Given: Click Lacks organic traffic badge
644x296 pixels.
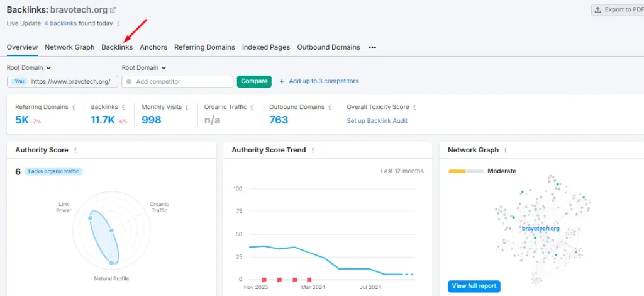Looking at the screenshot, I should [53, 171].
